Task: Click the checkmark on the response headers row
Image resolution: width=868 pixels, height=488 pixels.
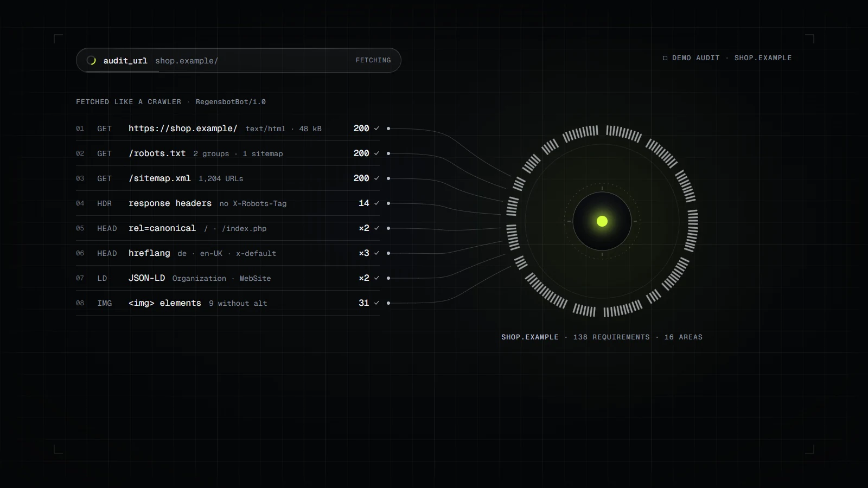Action: (x=376, y=203)
